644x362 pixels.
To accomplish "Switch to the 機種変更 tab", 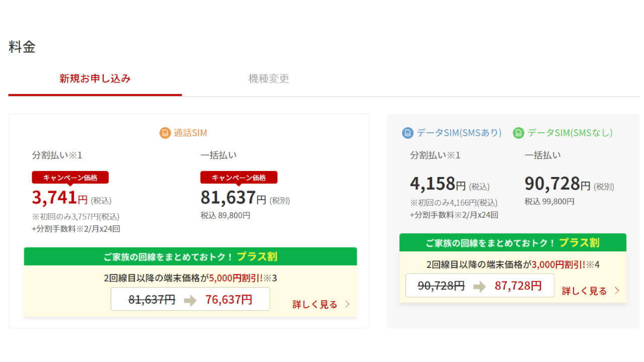I will pos(269,78).
